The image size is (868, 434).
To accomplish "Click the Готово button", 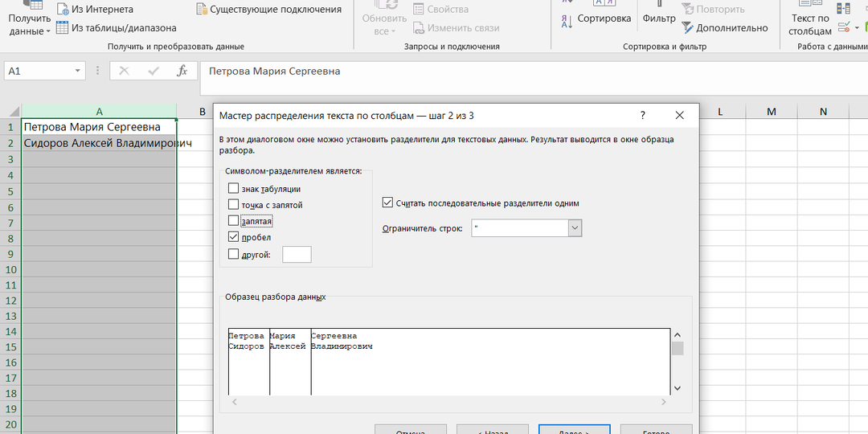I will 657,429.
